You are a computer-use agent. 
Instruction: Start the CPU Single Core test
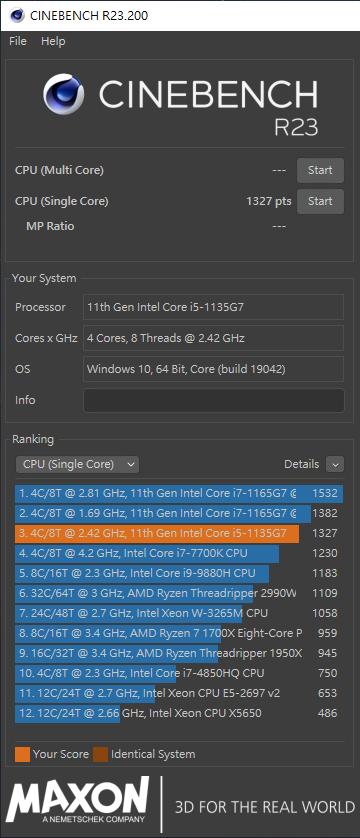click(x=320, y=201)
